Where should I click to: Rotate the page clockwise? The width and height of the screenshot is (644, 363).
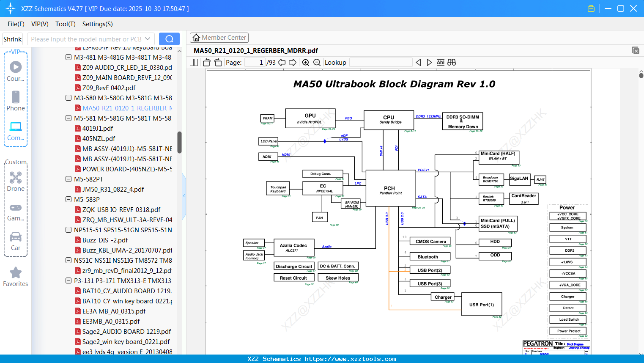point(218,63)
